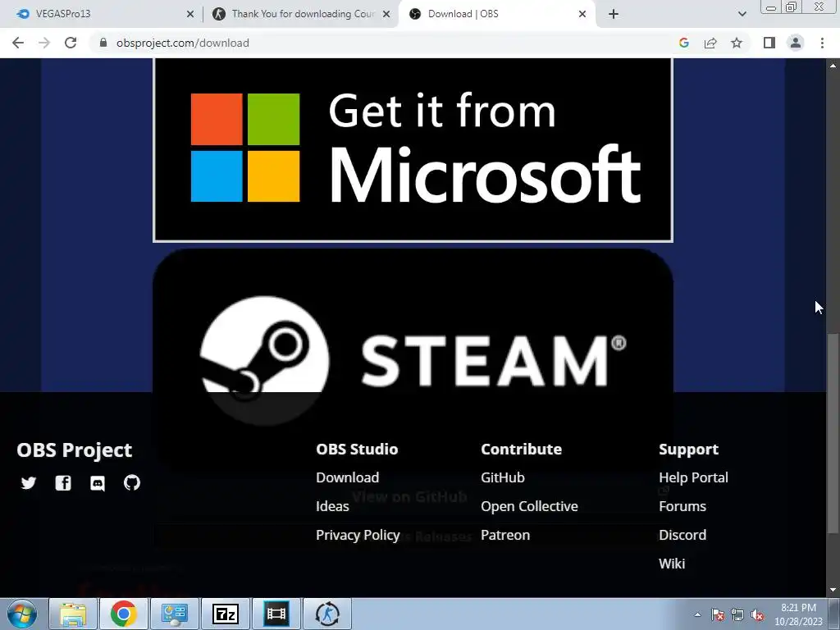Open the Open Collective link
Image resolution: width=840 pixels, height=630 pixels.
coord(529,506)
